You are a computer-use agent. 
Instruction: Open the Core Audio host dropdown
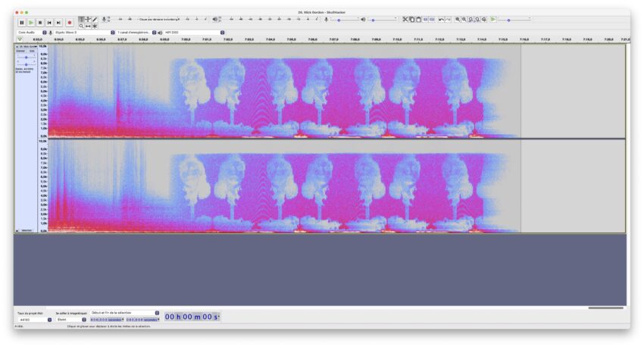click(32, 33)
